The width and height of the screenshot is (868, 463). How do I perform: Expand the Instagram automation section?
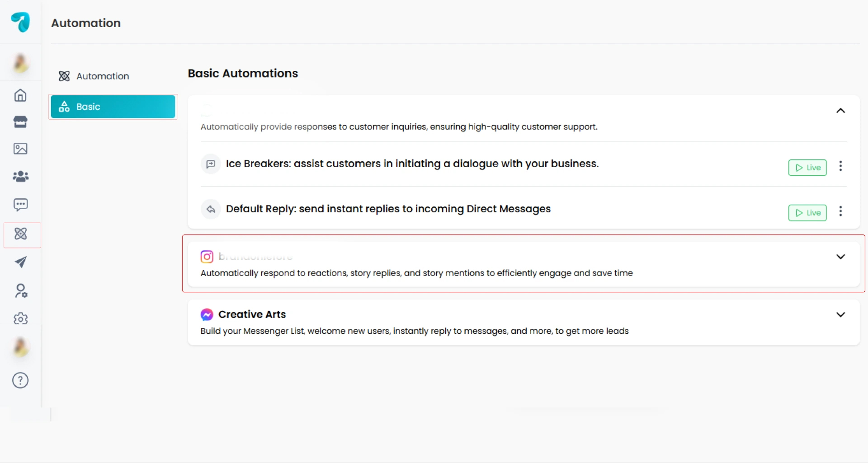840,257
